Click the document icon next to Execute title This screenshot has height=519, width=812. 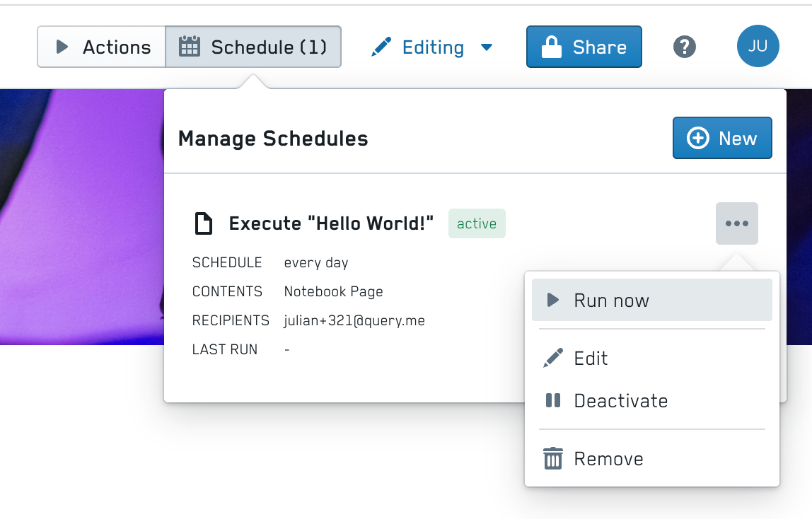click(x=203, y=223)
